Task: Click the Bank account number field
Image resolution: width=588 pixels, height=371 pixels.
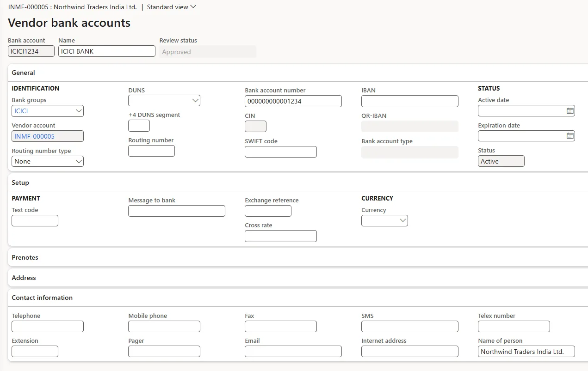Action: click(x=293, y=101)
